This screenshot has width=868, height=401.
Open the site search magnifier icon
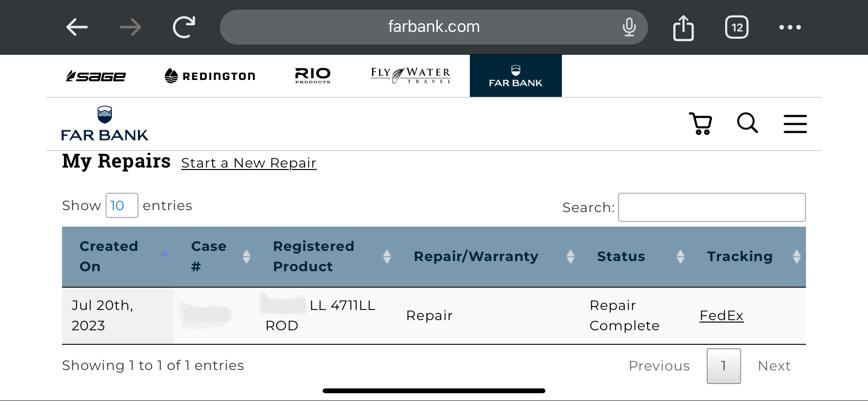[747, 123]
